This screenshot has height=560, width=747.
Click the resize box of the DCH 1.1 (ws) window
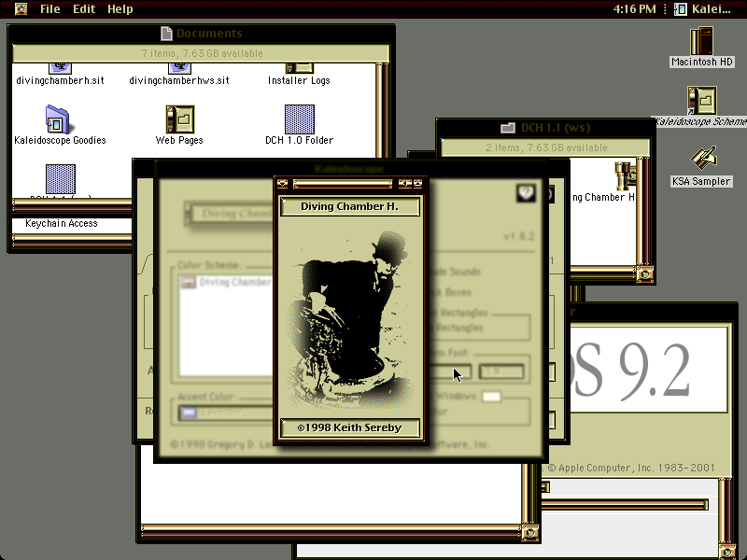[x=644, y=273]
